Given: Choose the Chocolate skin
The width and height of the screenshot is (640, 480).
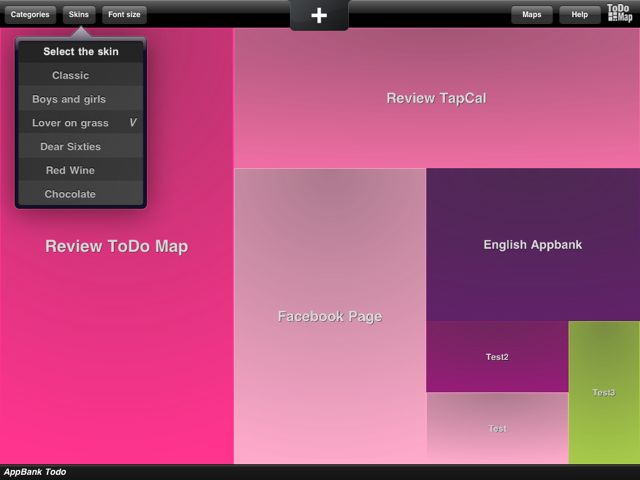Looking at the screenshot, I should coord(81,194).
